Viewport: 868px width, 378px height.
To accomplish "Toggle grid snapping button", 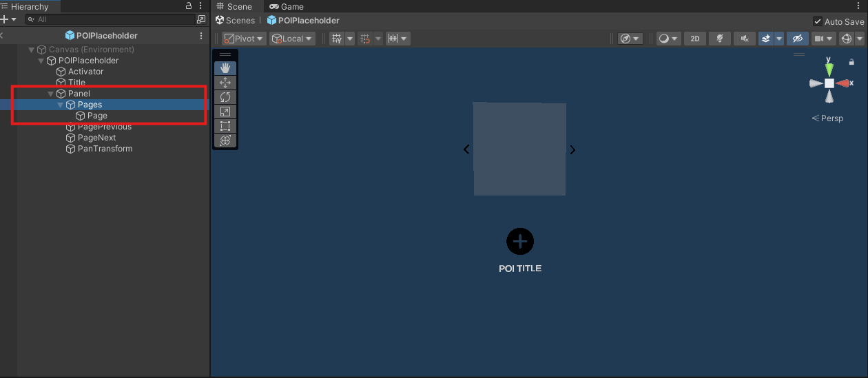I will 365,39.
